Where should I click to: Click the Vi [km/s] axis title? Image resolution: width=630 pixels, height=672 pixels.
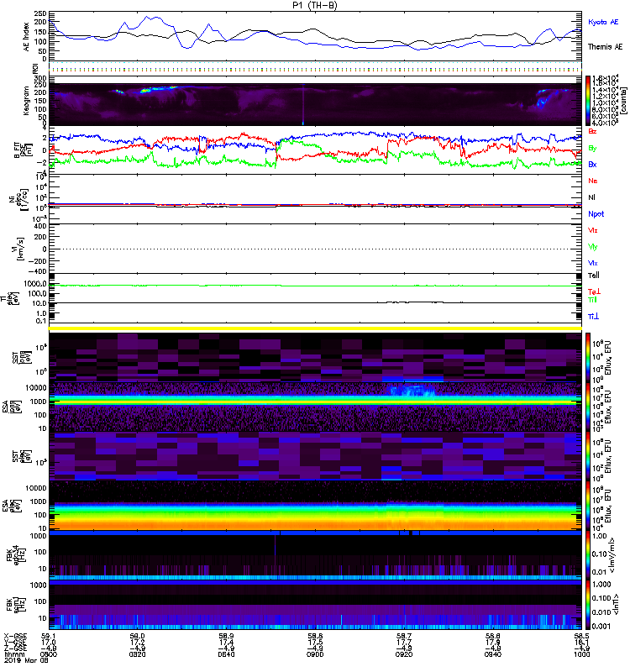[x=17, y=249]
